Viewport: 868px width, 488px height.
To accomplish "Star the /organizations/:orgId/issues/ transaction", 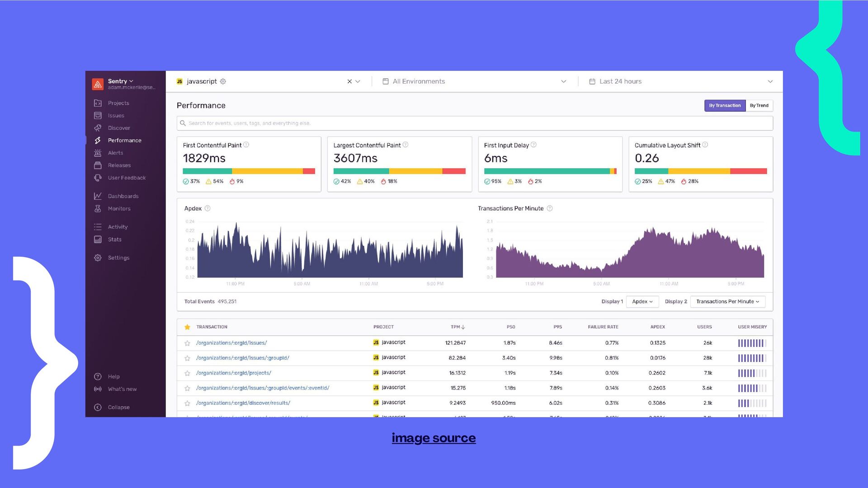I will coord(187,343).
